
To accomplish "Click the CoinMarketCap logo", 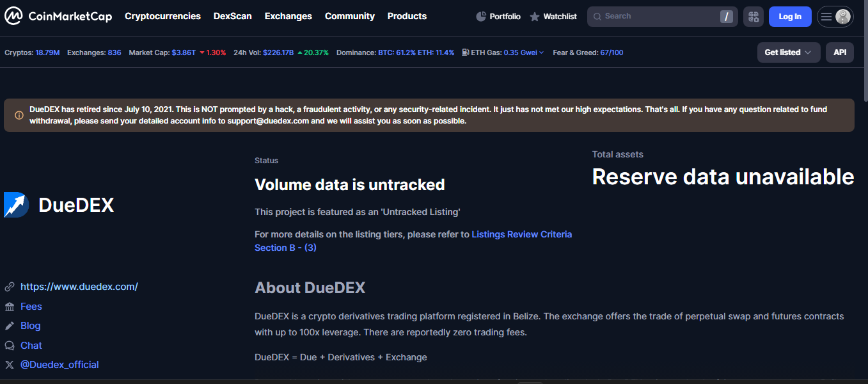I will 58,16.
